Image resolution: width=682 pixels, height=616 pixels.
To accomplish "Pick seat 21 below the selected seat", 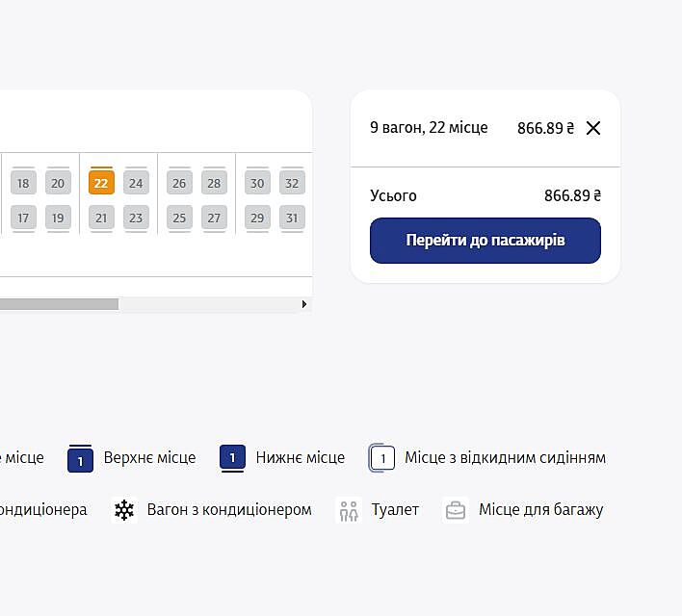I will (x=101, y=218).
